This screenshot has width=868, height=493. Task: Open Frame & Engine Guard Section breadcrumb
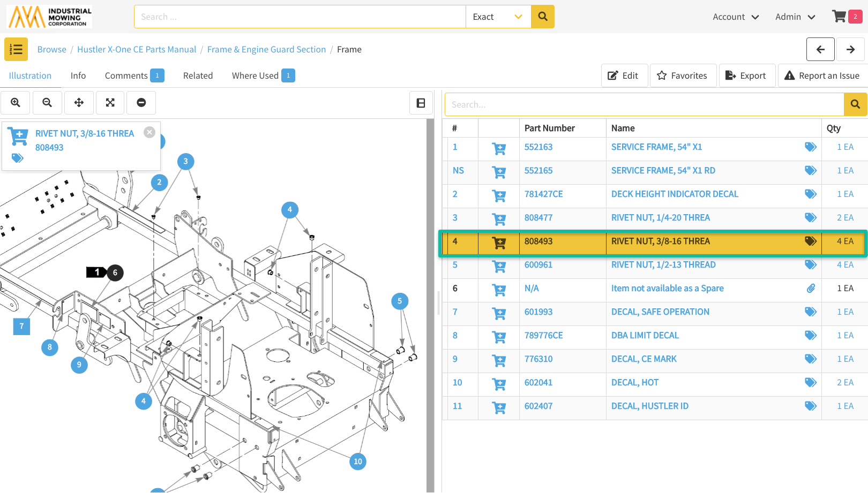tap(266, 49)
